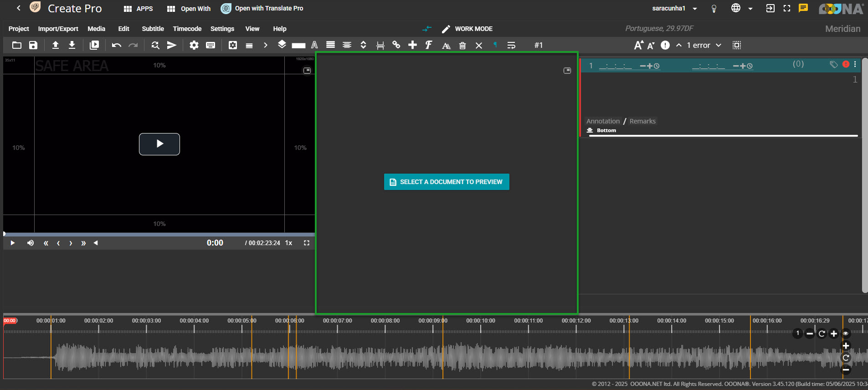Toggle the paragraph marks icon
Image resolution: width=868 pixels, height=390 pixels.
(495, 45)
